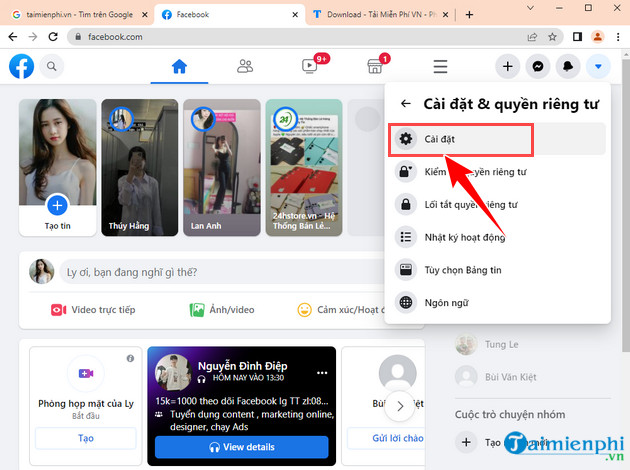Close the Facebook browser tab
The image size is (630, 470).
(x=295, y=14)
